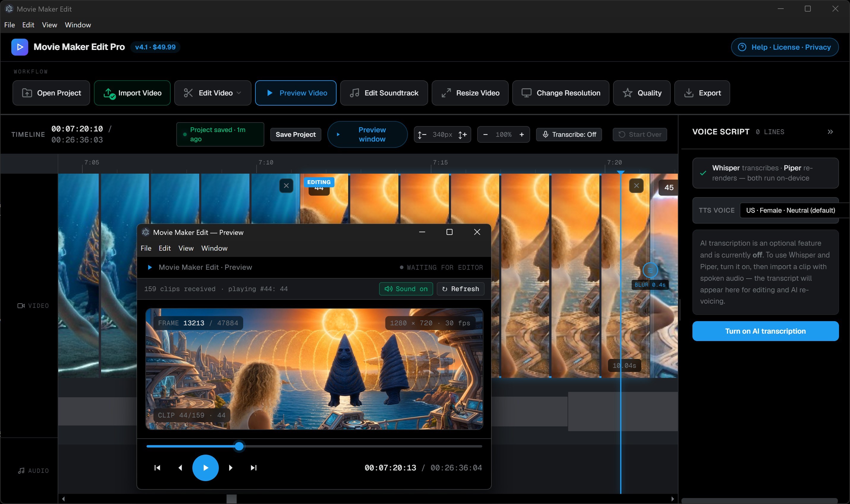Viewport: 850px width, 504px height.
Task: Open Help · License · Privacy link
Action: 785,47
